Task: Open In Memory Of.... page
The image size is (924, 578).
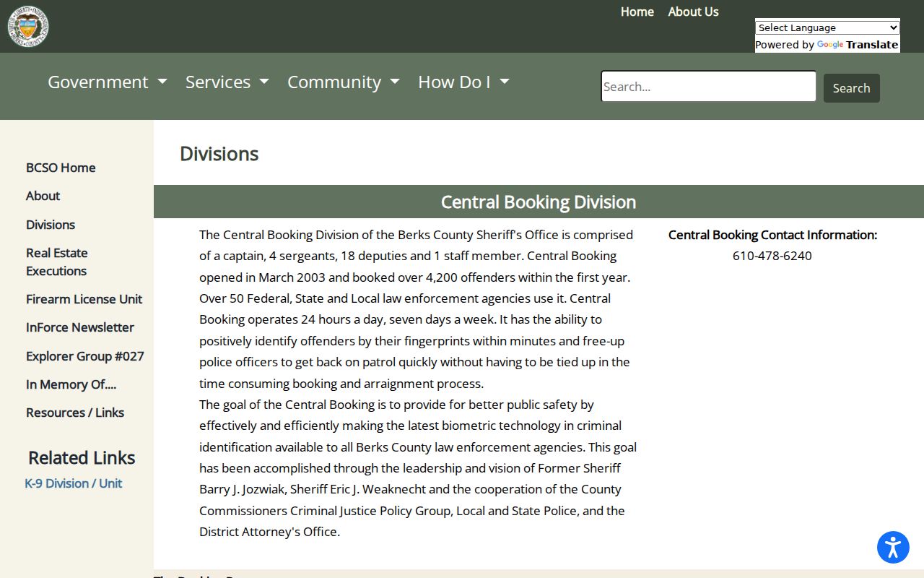Action: [71, 384]
